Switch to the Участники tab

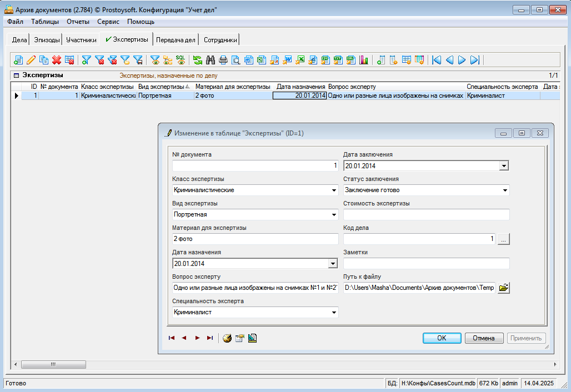tap(81, 40)
